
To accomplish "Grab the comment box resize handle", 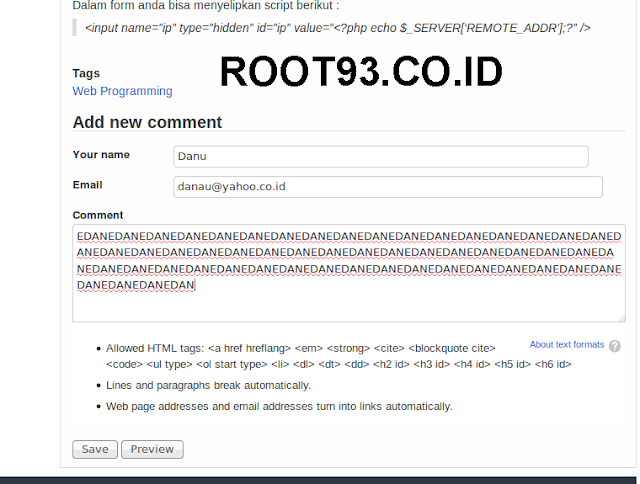I will 621,318.
